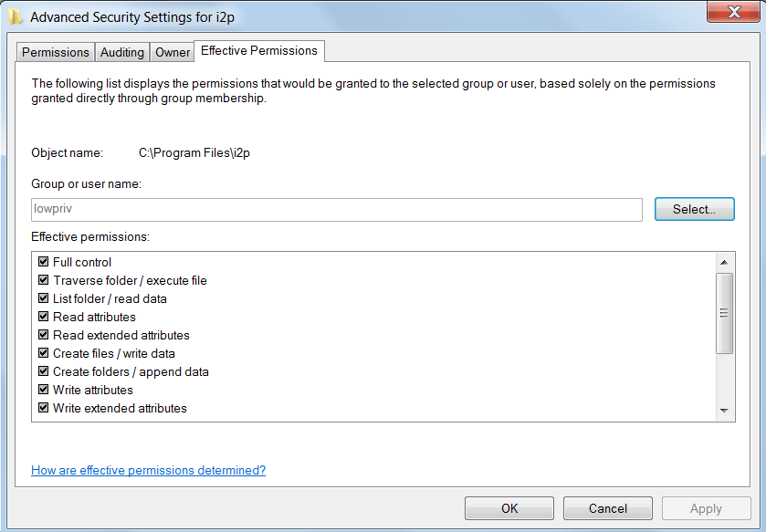
Task: Cancel the security settings dialog
Action: [608, 508]
